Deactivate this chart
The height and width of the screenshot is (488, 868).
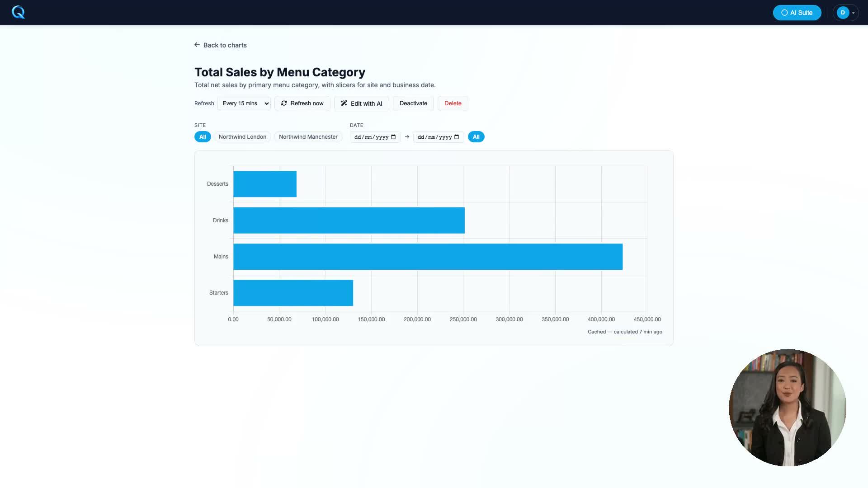[x=413, y=103]
